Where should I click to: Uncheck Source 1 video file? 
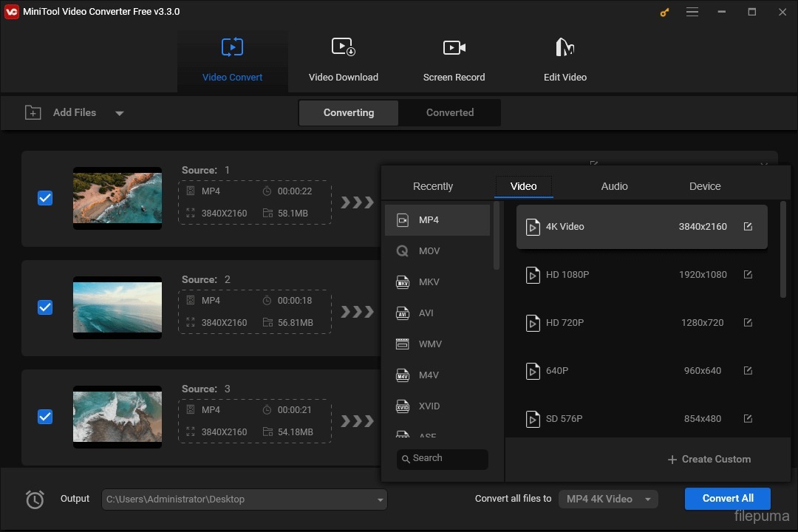[x=45, y=198]
